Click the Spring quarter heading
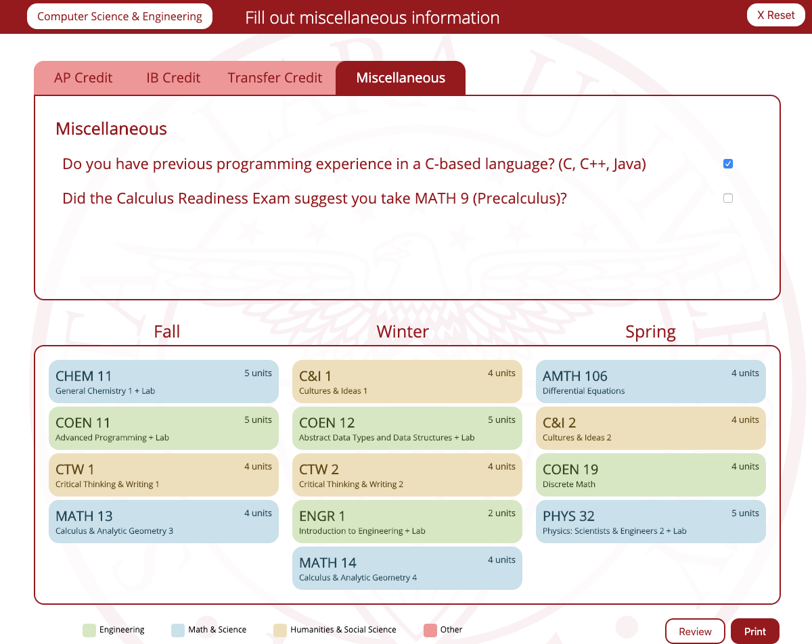The image size is (812, 644). (650, 332)
